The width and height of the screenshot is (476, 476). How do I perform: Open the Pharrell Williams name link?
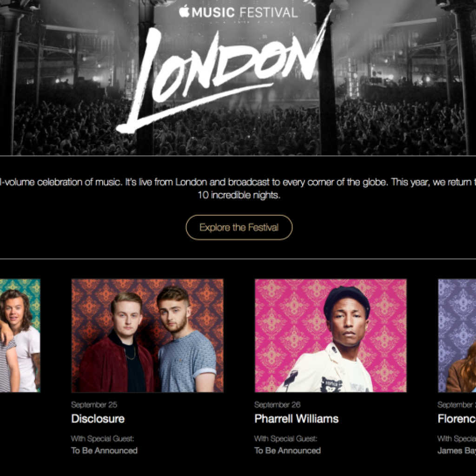(x=296, y=419)
